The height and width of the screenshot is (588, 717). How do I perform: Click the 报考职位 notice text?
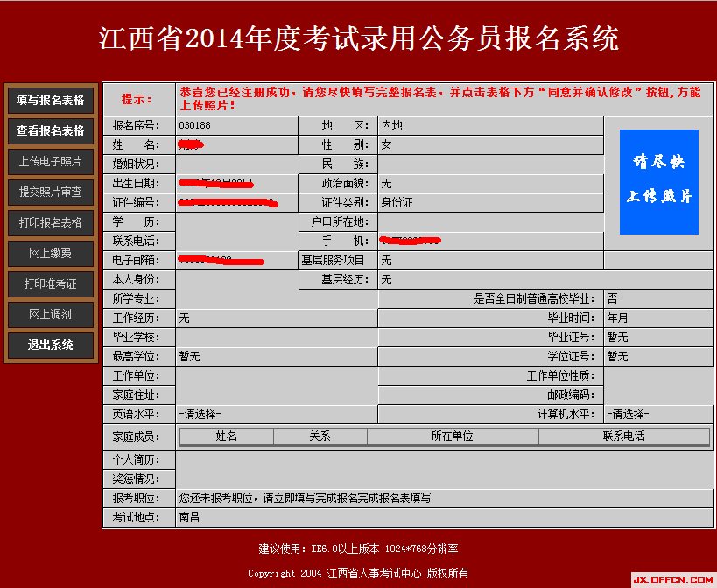(305, 498)
